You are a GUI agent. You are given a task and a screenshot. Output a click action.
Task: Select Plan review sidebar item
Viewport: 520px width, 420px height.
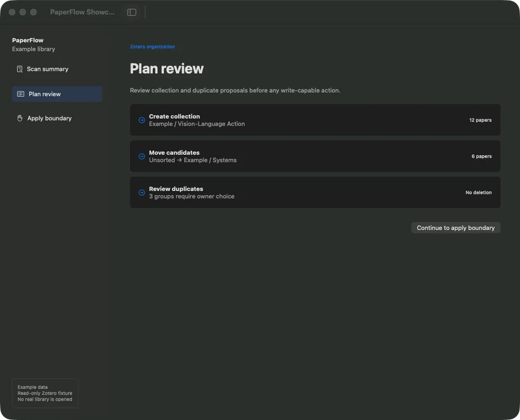point(57,94)
